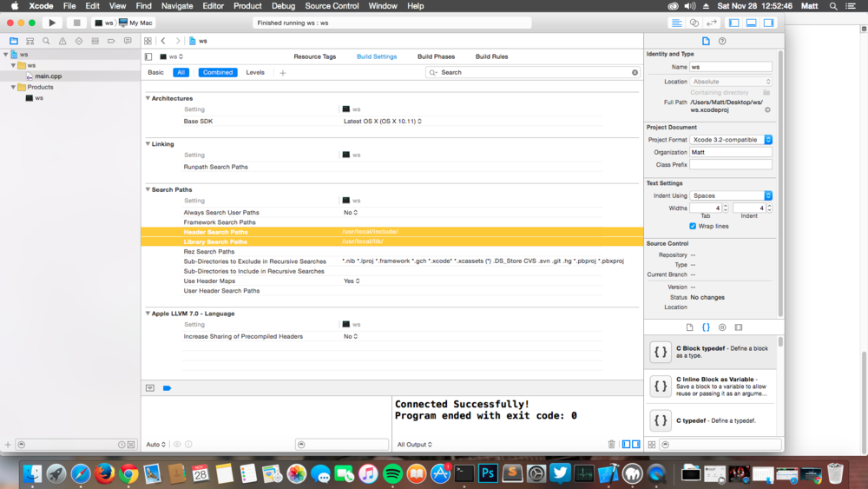
Task: Open the Symbol navigator icon
Action: point(30,41)
